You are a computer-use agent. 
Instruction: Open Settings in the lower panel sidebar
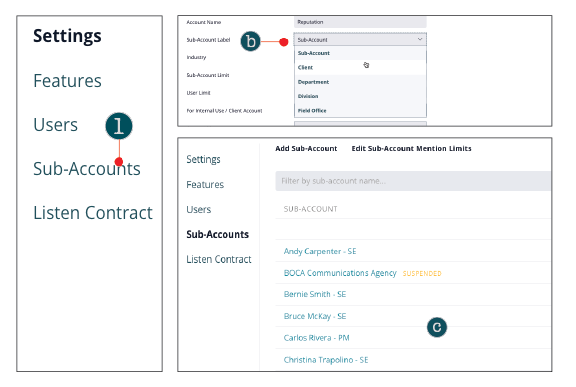[x=203, y=159]
